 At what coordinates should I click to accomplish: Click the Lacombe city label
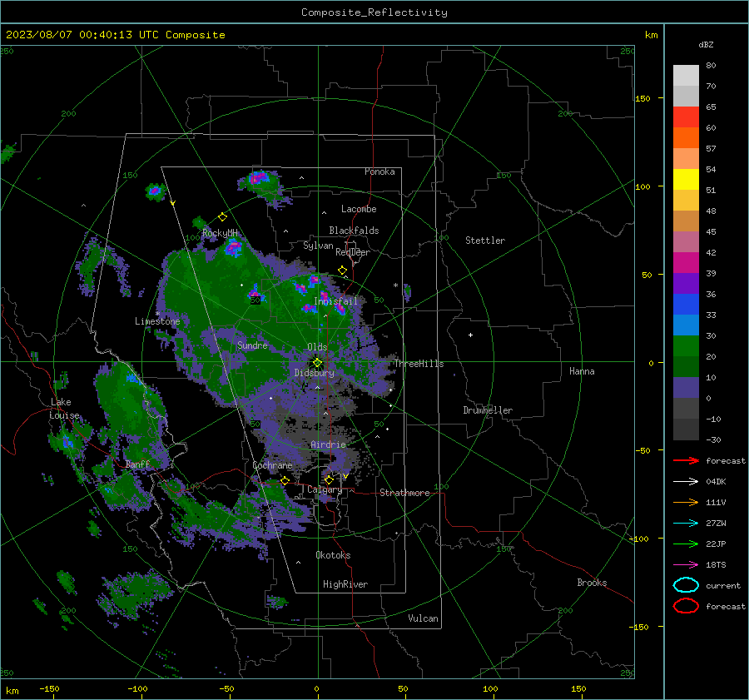[x=359, y=209]
